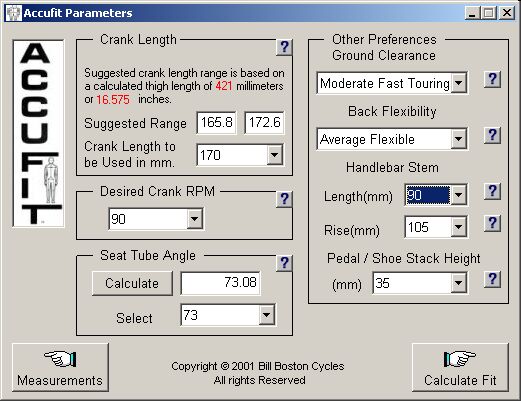Screen dimensions: 521x401
Task: Go back to Measurements
Action: 60,367
